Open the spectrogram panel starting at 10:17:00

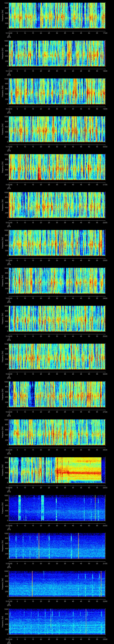[x=57, y=53]
